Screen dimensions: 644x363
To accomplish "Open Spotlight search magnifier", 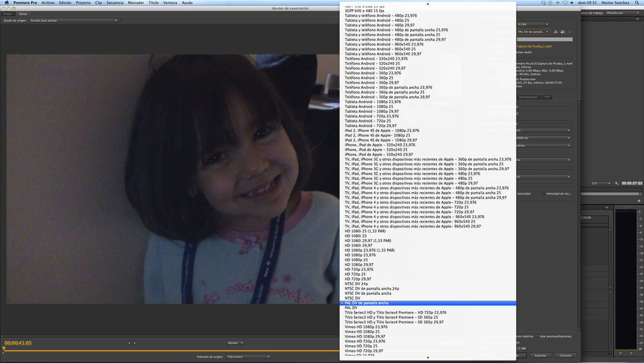I will point(637,3).
